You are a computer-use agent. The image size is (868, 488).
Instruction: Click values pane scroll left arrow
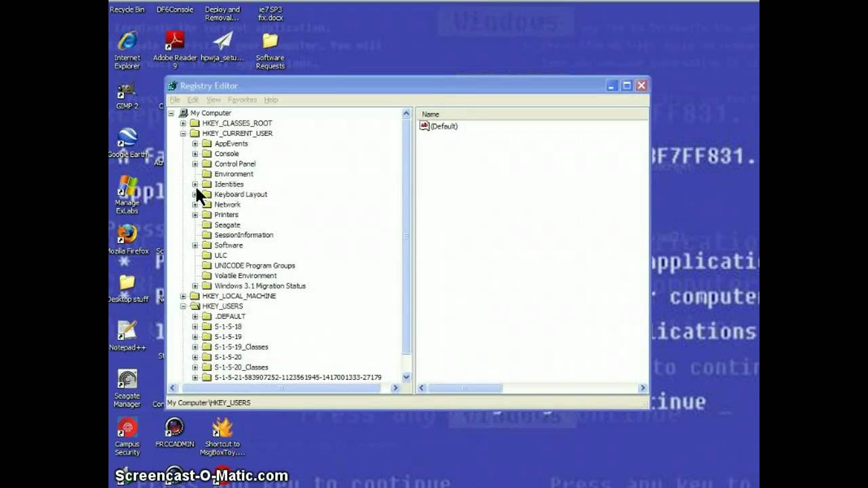pos(422,388)
